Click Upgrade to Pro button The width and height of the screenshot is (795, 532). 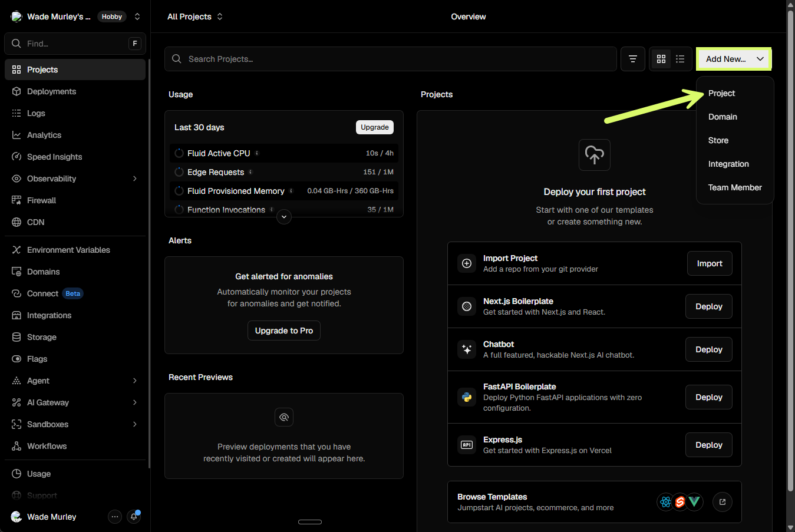point(284,331)
